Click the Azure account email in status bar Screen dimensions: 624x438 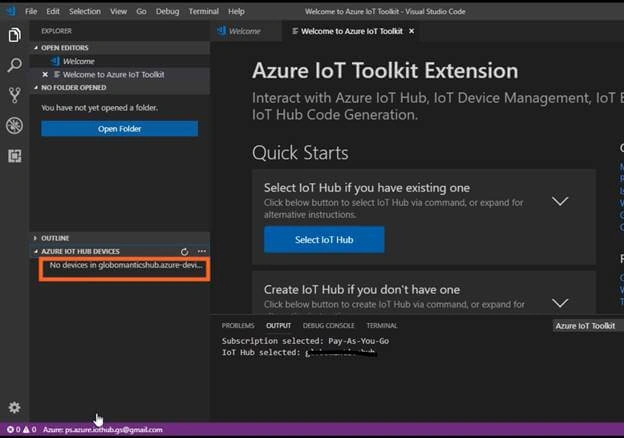point(103,430)
